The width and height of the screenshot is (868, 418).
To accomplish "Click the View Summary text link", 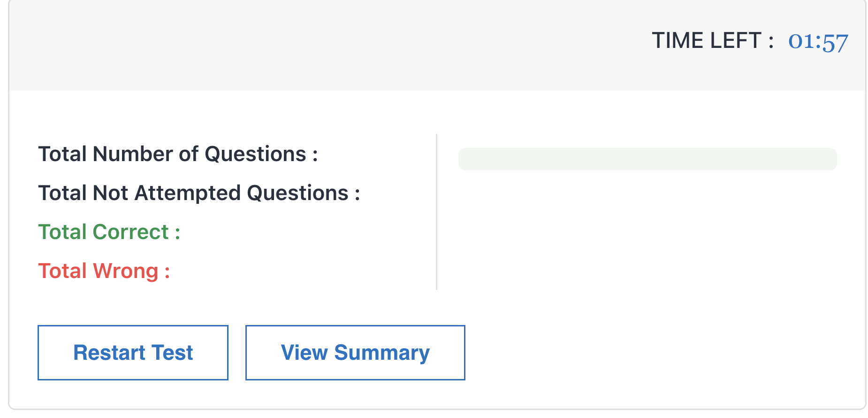I will click(355, 352).
